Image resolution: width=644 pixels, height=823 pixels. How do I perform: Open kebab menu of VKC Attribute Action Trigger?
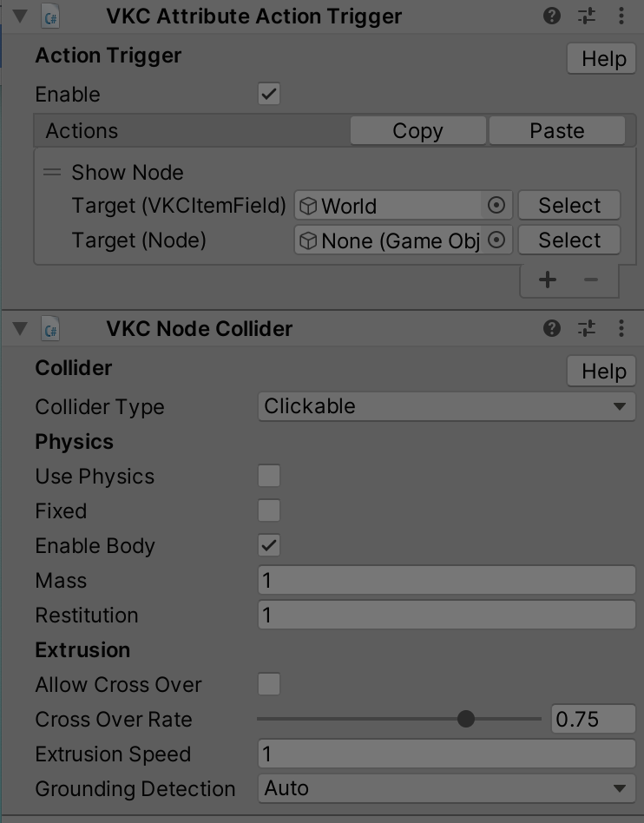(x=621, y=16)
